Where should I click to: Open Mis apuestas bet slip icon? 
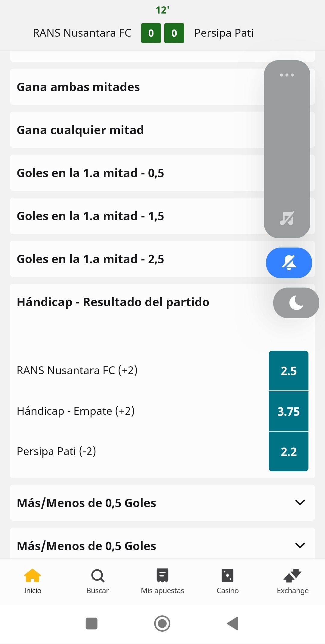[162, 575]
